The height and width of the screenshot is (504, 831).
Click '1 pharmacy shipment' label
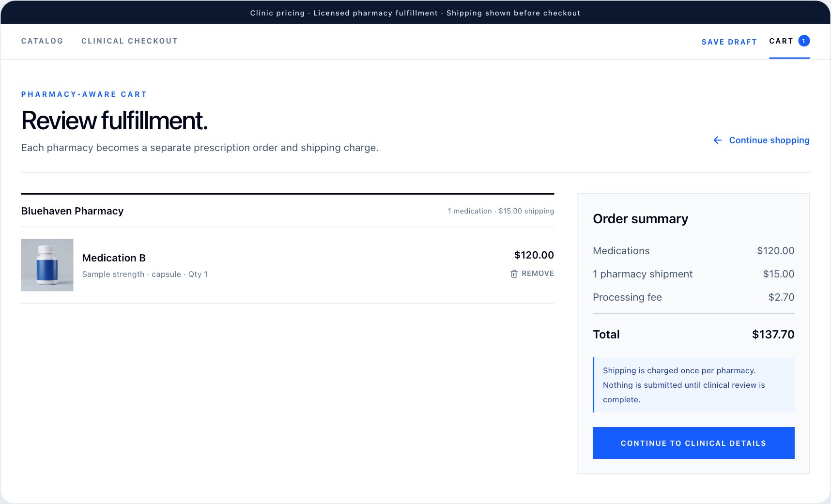[643, 274]
